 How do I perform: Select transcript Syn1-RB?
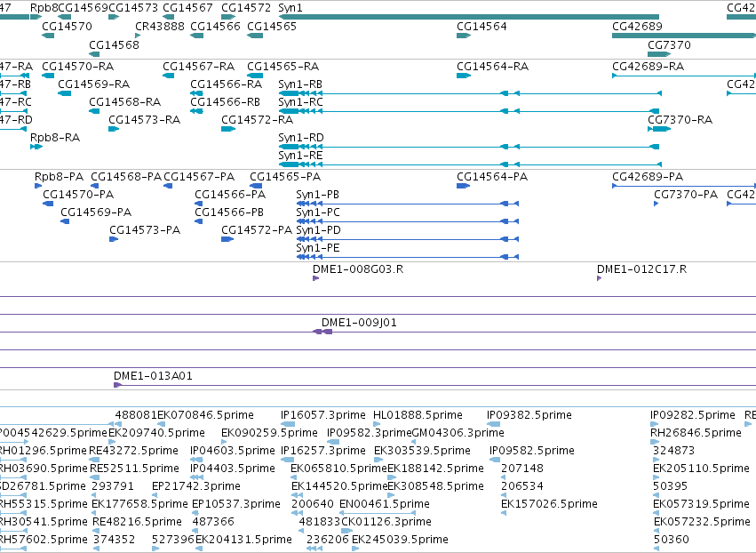coord(470,93)
